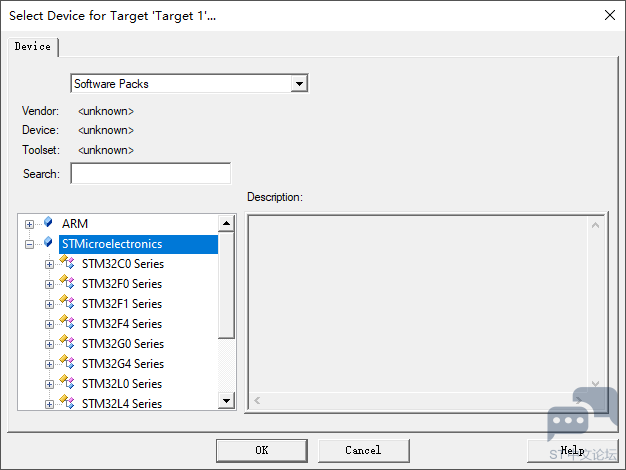Select STM32C0 Series tree row
The image size is (626, 470).
pyautogui.click(x=123, y=264)
